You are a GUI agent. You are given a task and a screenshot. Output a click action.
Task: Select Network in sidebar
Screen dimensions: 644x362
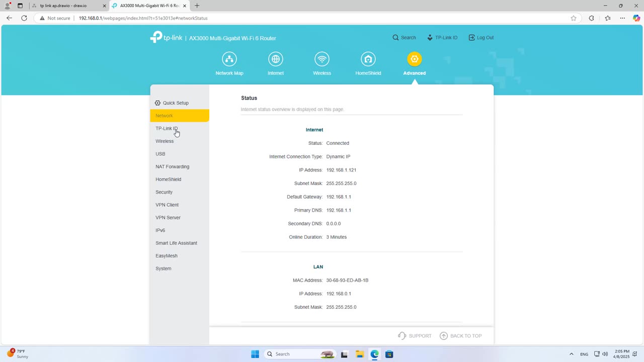[180, 116]
